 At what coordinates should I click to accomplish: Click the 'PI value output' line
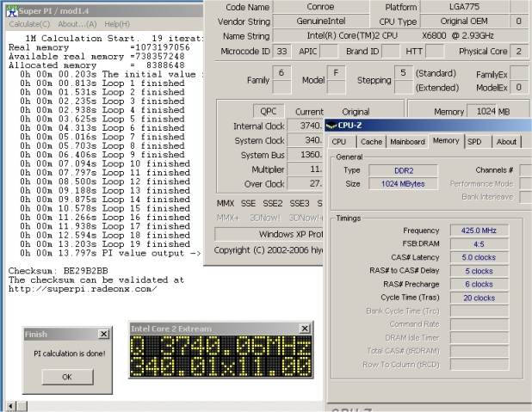pyautogui.click(x=110, y=253)
